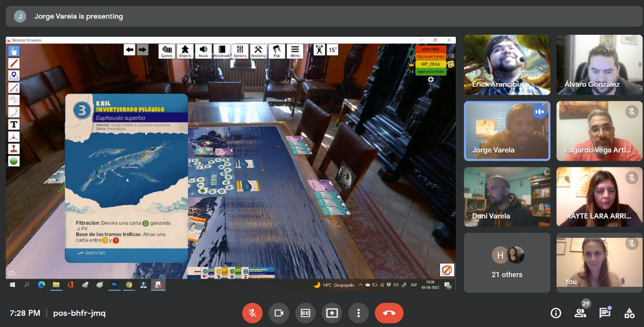Click Jorge Varela's video tile

pyautogui.click(x=507, y=131)
